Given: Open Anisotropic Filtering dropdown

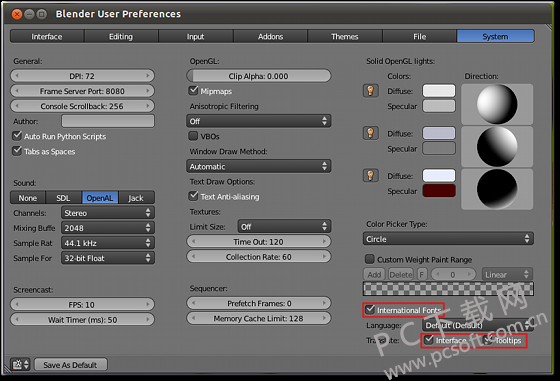Looking at the screenshot, I should point(259,121).
